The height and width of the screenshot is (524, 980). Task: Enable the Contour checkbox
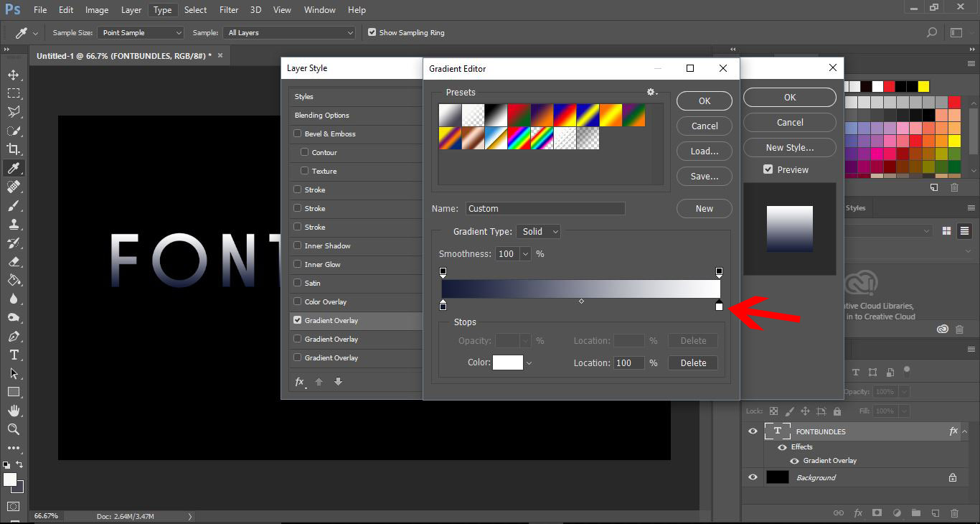click(x=305, y=152)
